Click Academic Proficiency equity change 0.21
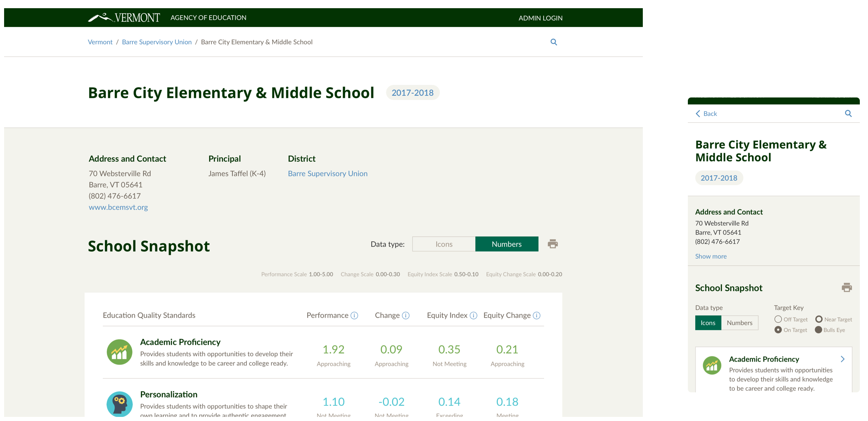 coord(507,349)
